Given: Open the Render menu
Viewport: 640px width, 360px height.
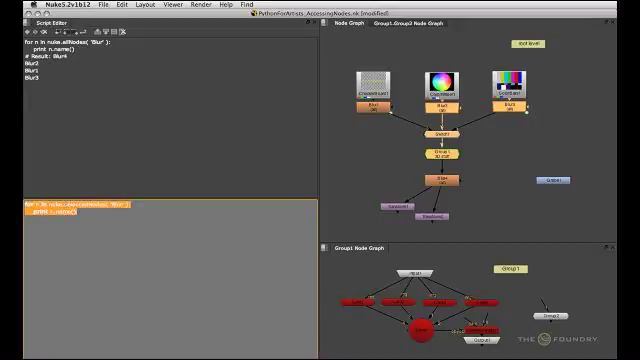Looking at the screenshot, I should click(x=201, y=4).
